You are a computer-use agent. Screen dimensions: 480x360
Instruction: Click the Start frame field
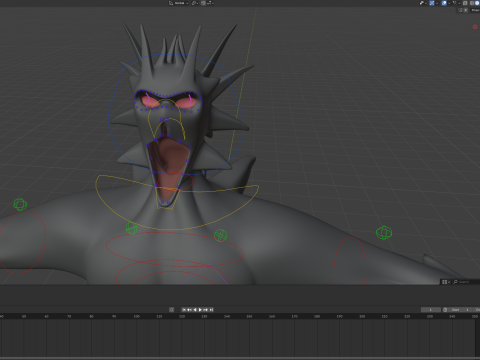(x=461, y=310)
